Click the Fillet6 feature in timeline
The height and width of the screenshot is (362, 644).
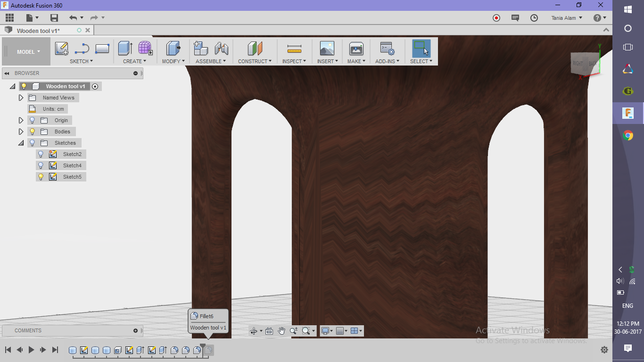(208, 350)
